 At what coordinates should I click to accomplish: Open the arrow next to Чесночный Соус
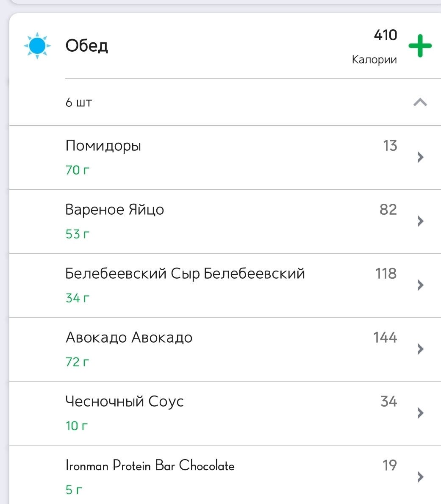coord(420,413)
